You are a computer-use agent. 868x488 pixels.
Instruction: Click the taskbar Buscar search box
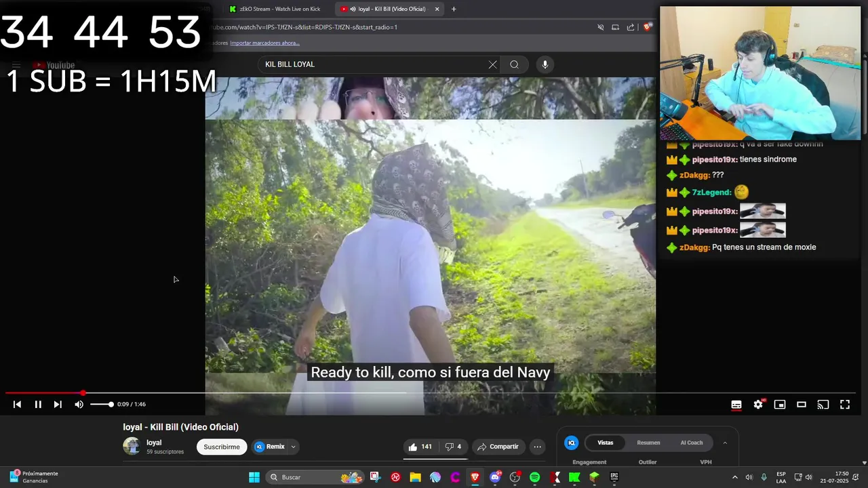315,477
